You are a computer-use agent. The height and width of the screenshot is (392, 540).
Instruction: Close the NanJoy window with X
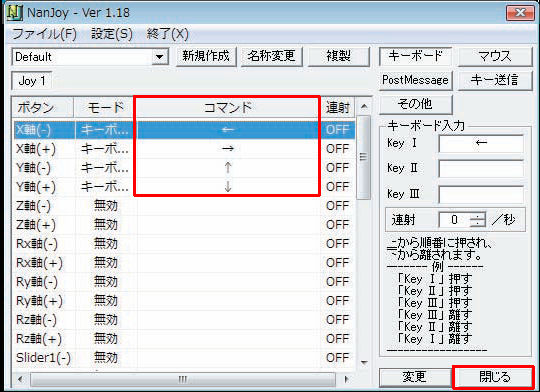click(520, 13)
